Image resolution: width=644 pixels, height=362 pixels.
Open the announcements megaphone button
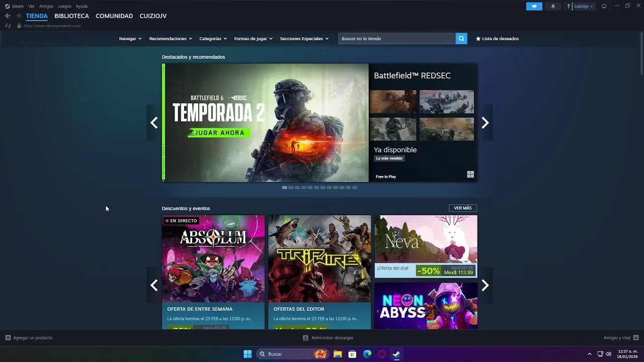tap(534, 6)
